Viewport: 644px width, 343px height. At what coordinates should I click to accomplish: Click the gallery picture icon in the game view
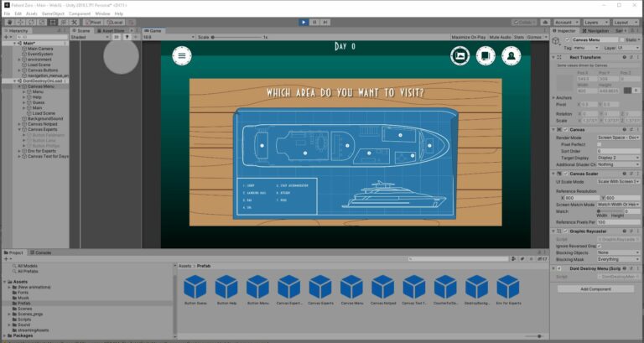pos(459,55)
